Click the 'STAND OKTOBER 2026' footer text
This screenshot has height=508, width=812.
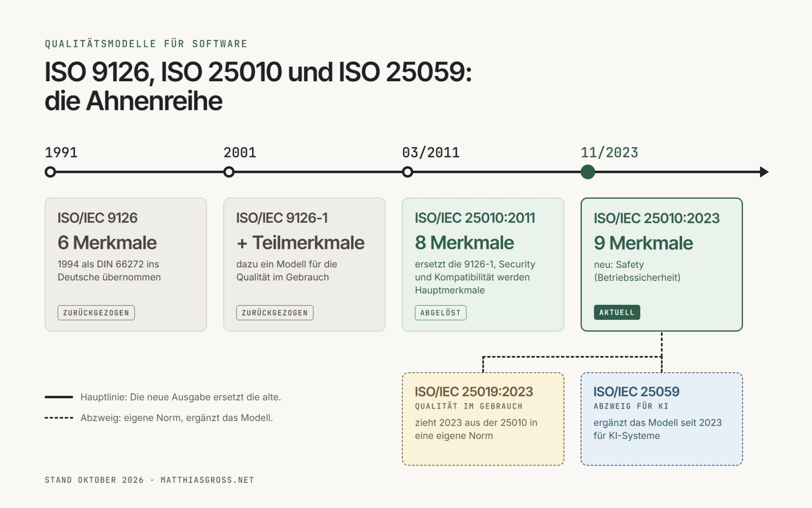(94, 480)
